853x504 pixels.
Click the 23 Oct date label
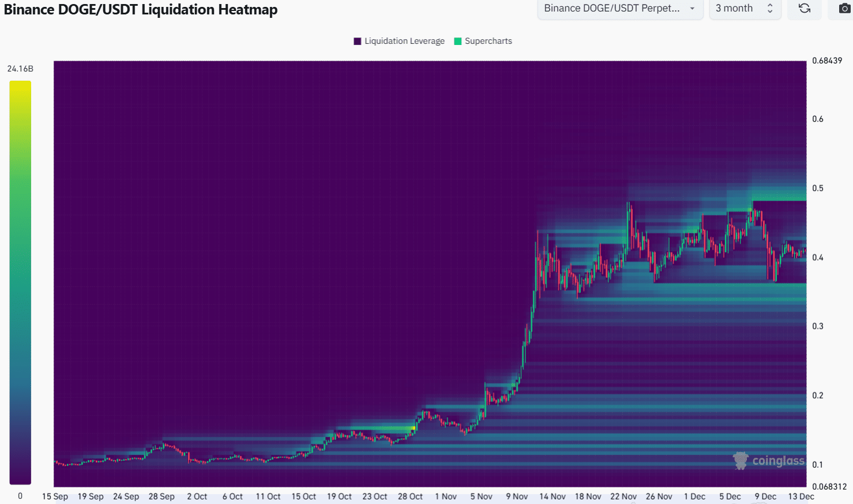375,497
